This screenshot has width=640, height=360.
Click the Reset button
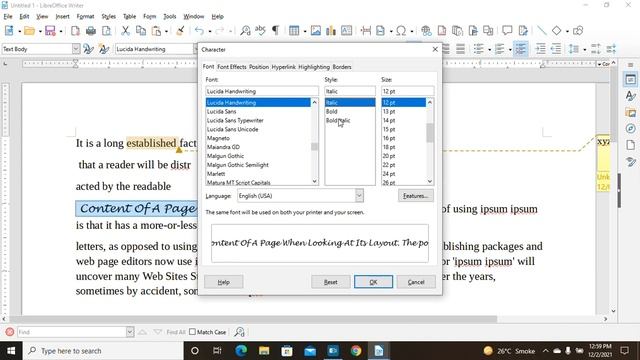pos(330,282)
